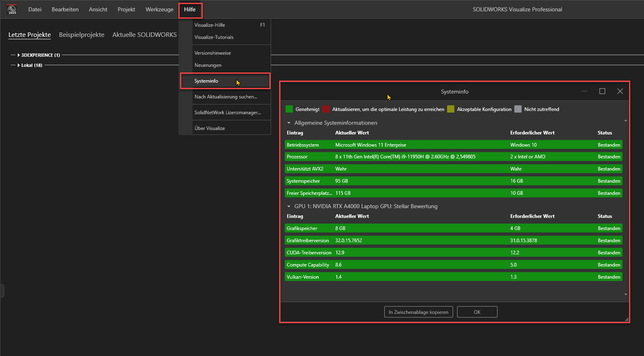Click required value 31.0.15.3878
The image size is (644, 356).
coord(523,241)
